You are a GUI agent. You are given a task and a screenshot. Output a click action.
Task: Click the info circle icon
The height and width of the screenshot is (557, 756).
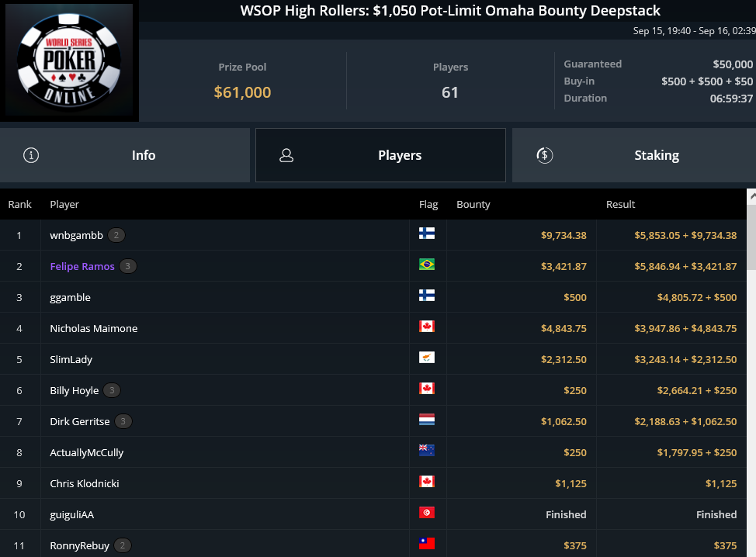tap(31, 155)
